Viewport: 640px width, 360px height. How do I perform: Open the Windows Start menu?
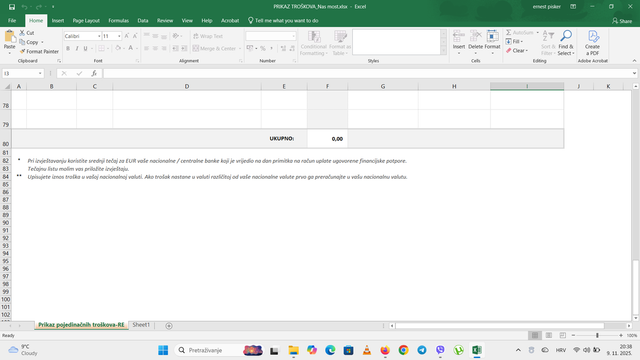163,350
